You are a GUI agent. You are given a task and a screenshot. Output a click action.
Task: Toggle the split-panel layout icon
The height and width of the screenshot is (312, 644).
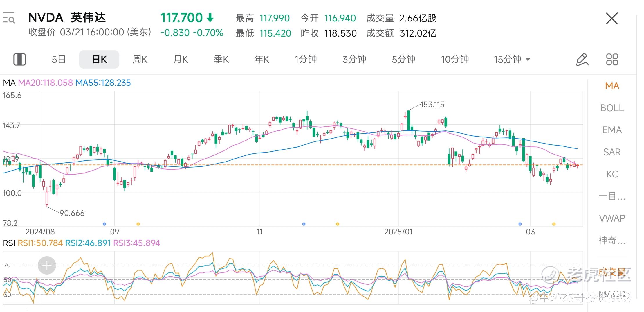point(20,59)
